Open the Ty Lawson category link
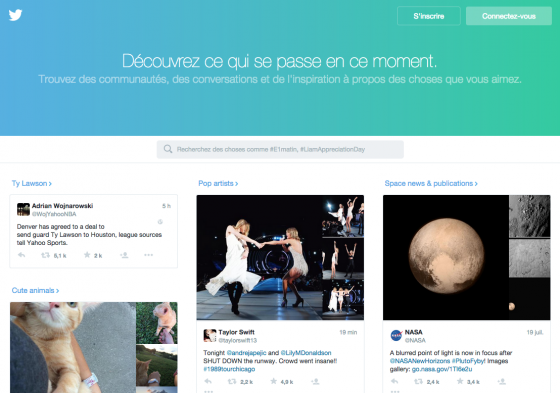This screenshot has height=393, width=560. 31,183
